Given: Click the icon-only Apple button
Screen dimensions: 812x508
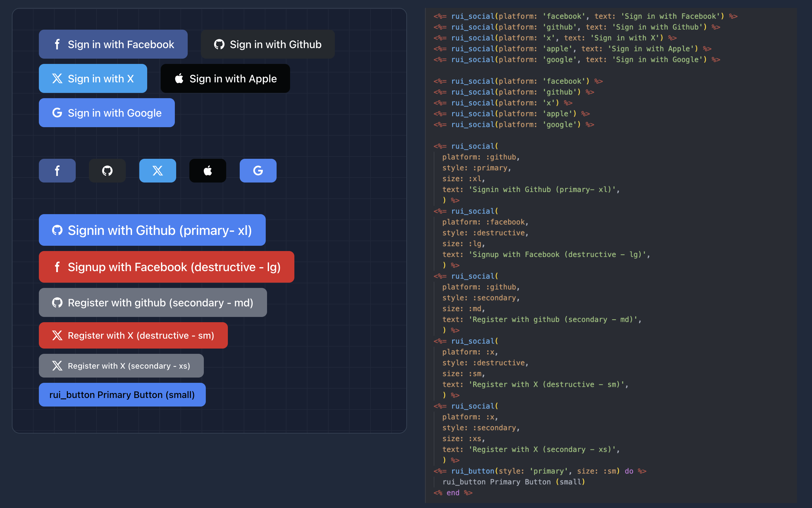Looking at the screenshot, I should pyautogui.click(x=208, y=171).
